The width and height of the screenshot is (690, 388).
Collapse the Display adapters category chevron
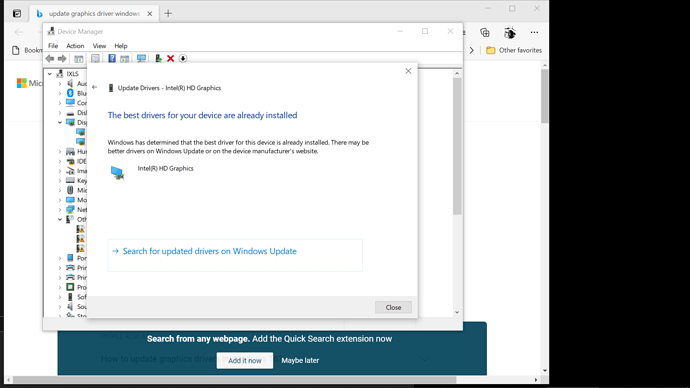point(60,122)
